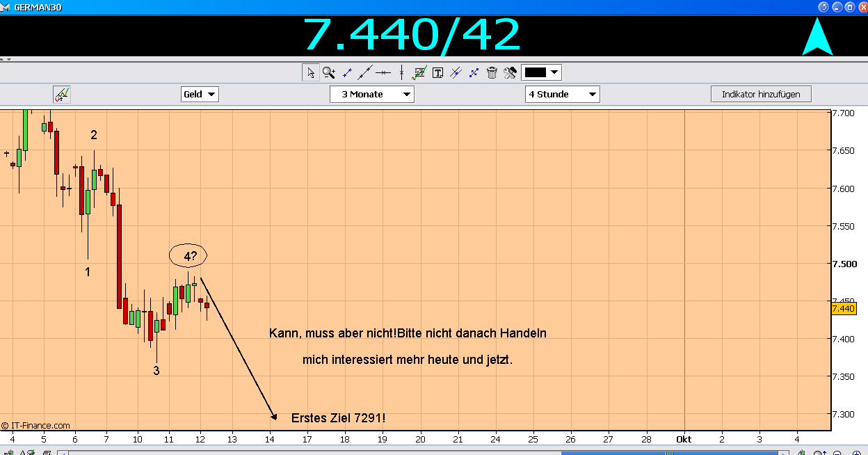Open the black drawing color dropdown
The height and width of the screenshot is (455, 868).
point(541,72)
